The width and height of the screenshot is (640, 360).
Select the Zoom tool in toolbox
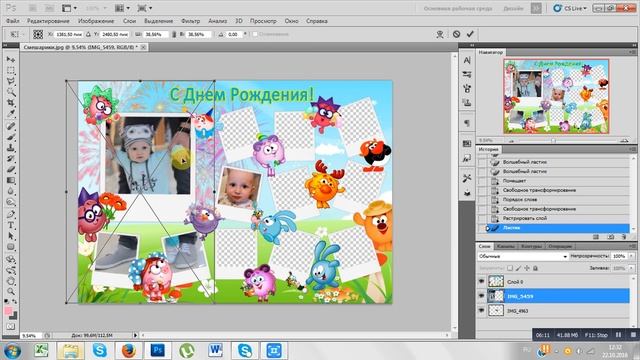11,291
